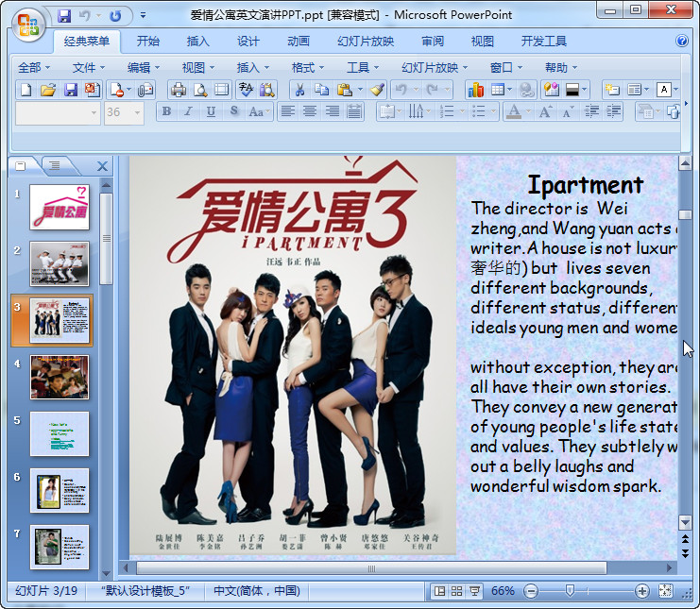Switch to the 动画 ribbon tab

299,42
